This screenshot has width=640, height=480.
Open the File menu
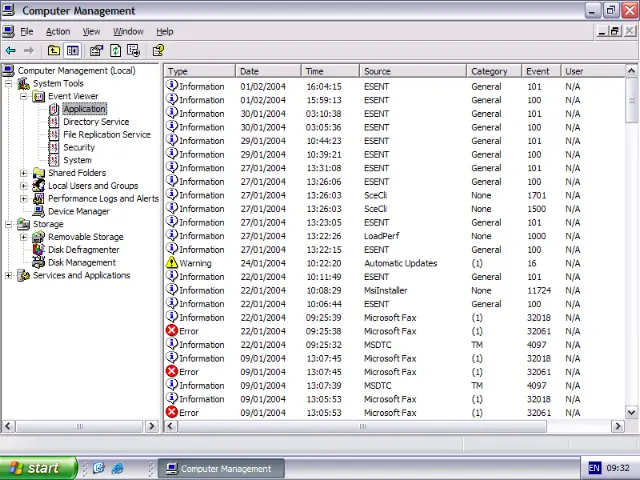click(27, 31)
